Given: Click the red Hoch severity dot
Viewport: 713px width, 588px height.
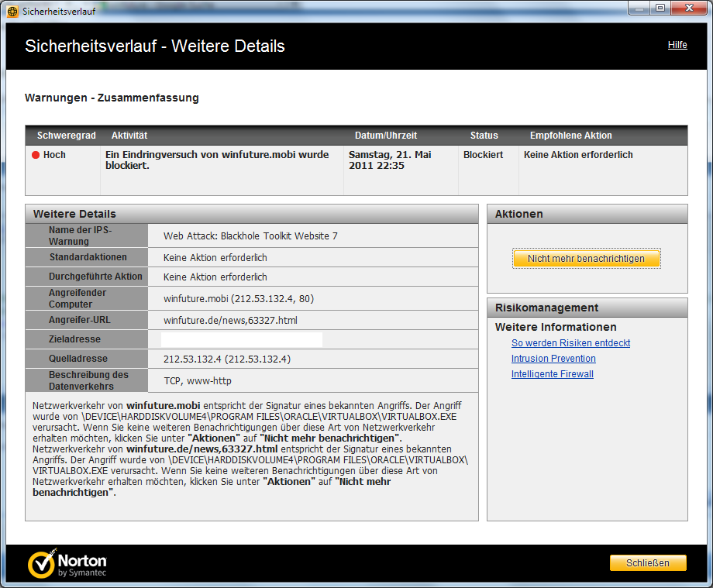Looking at the screenshot, I should [36, 155].
